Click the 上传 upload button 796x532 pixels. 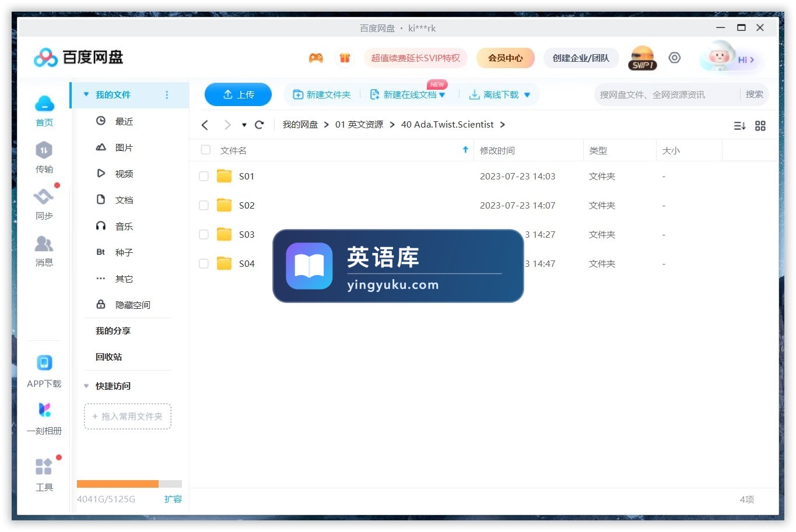(x=238, y=94)
